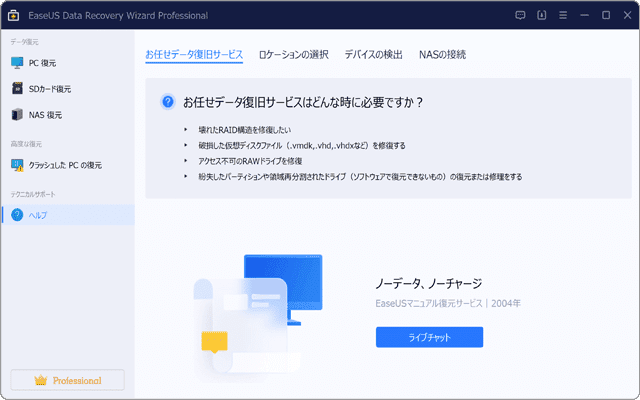Click the 壊れたRAID構造を修復したい bullet

click(244, 130)
